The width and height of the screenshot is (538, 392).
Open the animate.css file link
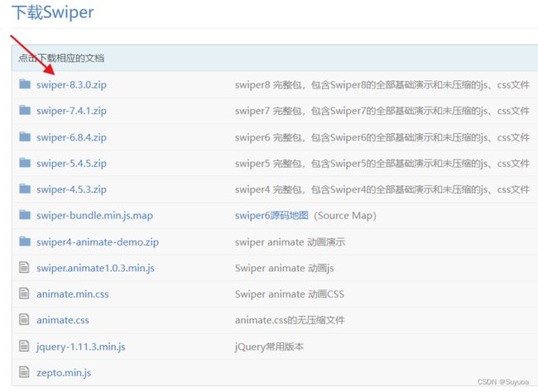pyautogui.click(x=63, y=320)
